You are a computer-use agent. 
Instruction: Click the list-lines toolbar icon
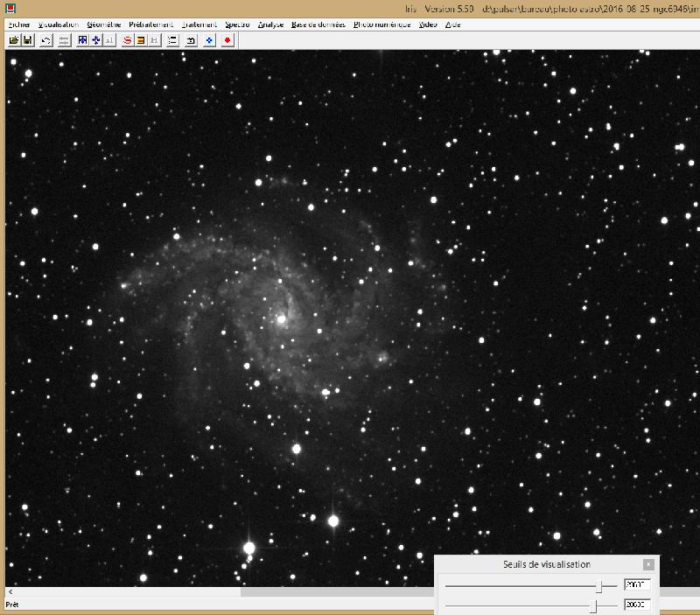(172, 40)
